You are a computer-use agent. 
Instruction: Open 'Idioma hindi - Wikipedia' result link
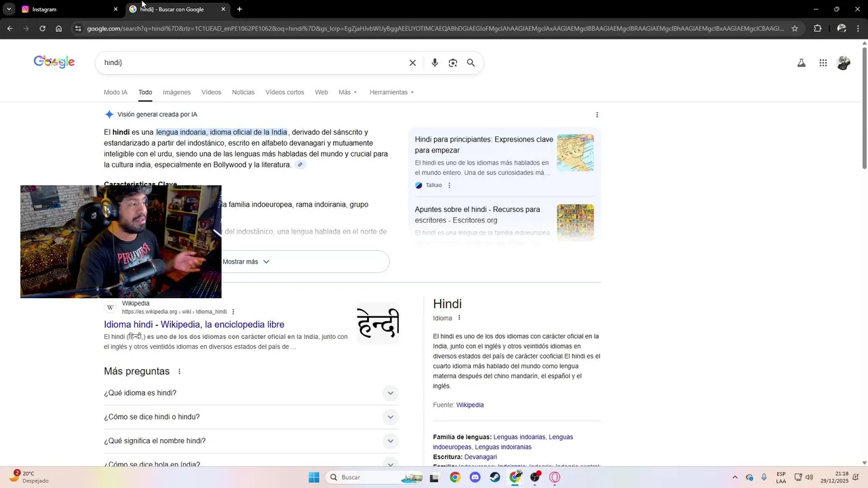coord(194,325)
